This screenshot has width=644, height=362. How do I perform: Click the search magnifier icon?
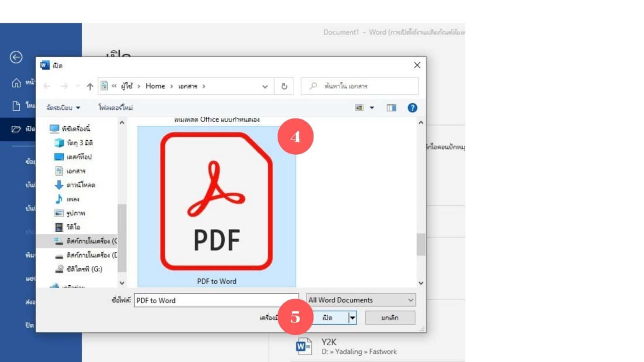pyautogui.click(x=313, y=86)
